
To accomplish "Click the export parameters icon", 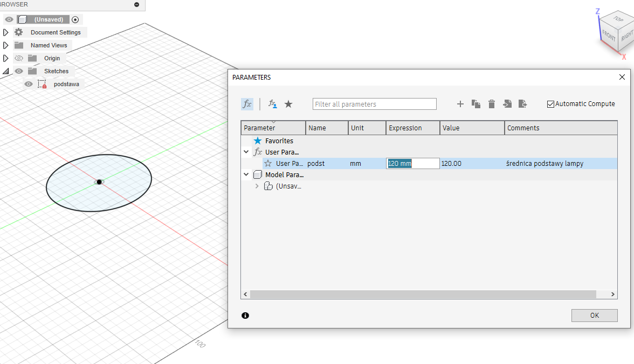I will coord(522,104).
